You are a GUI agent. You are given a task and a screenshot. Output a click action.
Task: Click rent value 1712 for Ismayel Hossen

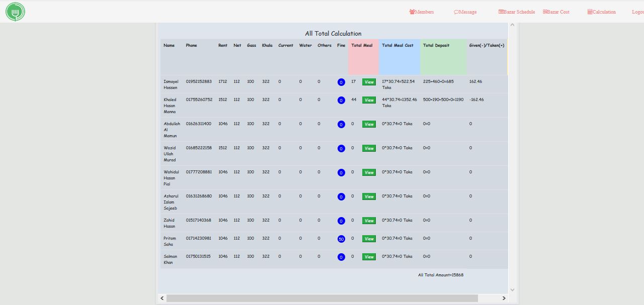coord(222,81)
